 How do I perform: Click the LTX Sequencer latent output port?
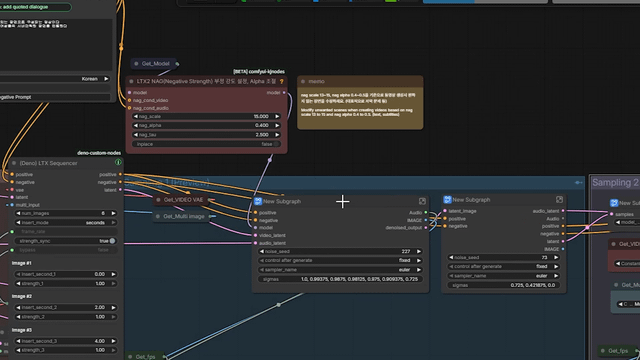(x=120, y=190)
